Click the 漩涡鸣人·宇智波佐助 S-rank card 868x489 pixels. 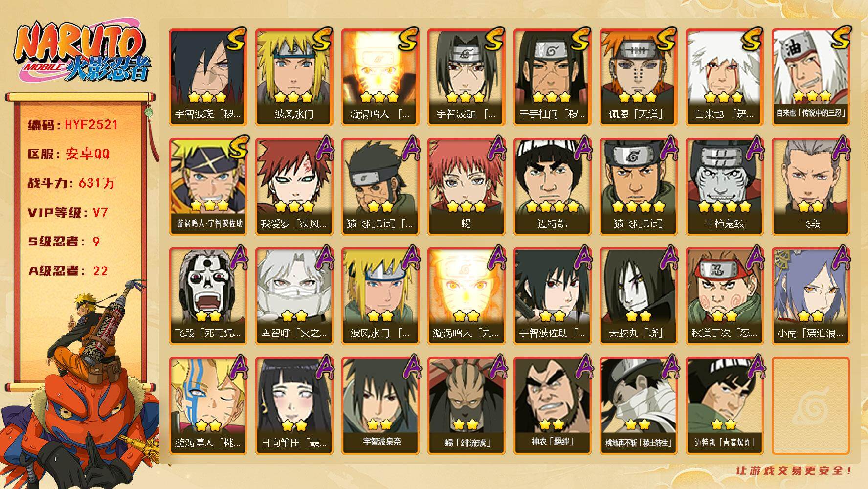(x=208, y=186)
